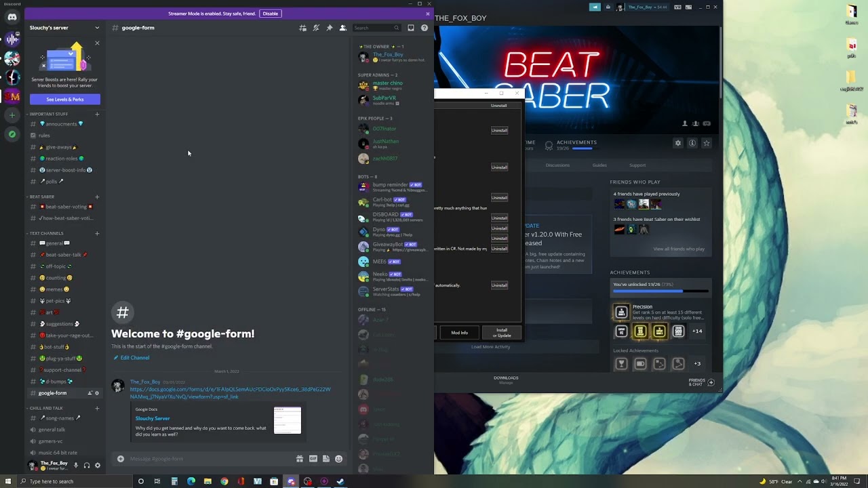Click Install or Update in mod installer
This screenshot has width=868, height=488.
502,333
